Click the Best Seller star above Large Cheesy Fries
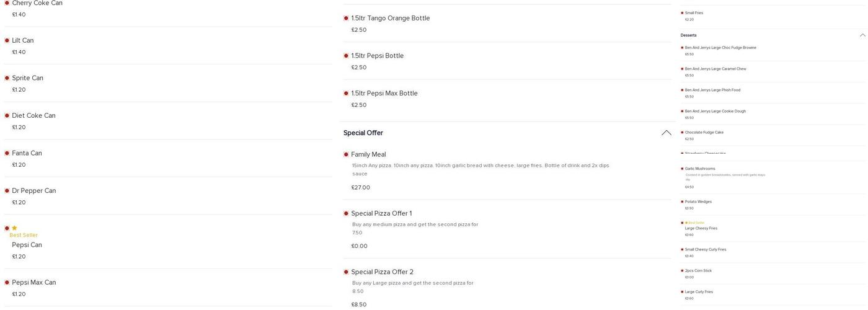868x310 pixels. point(686,223)
